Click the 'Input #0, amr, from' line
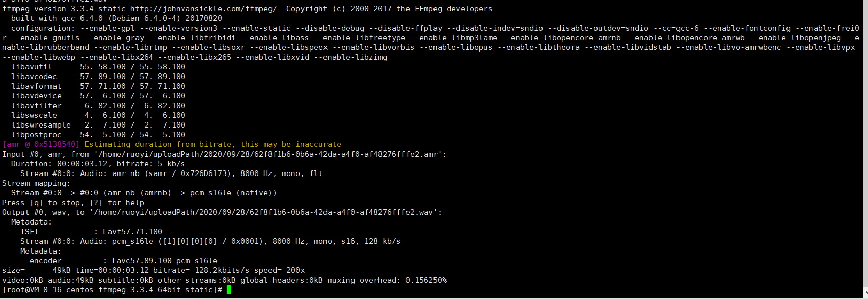The height and width of the screenshot is (299, 868). [224, 154]
